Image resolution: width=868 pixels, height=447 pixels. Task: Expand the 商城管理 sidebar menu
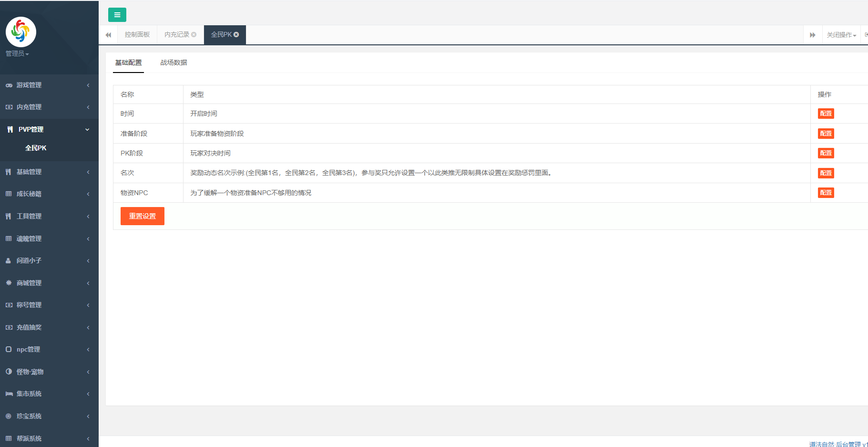coord(49,283)
